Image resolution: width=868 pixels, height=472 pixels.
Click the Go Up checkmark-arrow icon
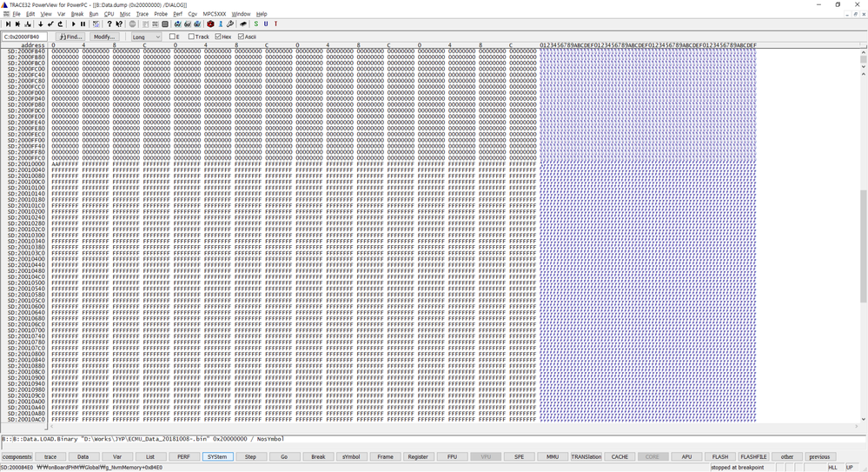point(50,23)
